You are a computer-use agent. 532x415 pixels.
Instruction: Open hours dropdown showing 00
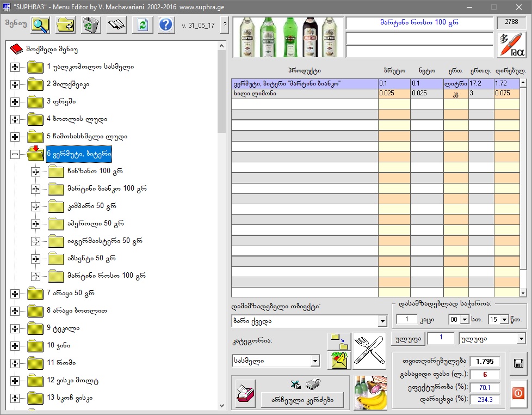(x=465, y=320)
